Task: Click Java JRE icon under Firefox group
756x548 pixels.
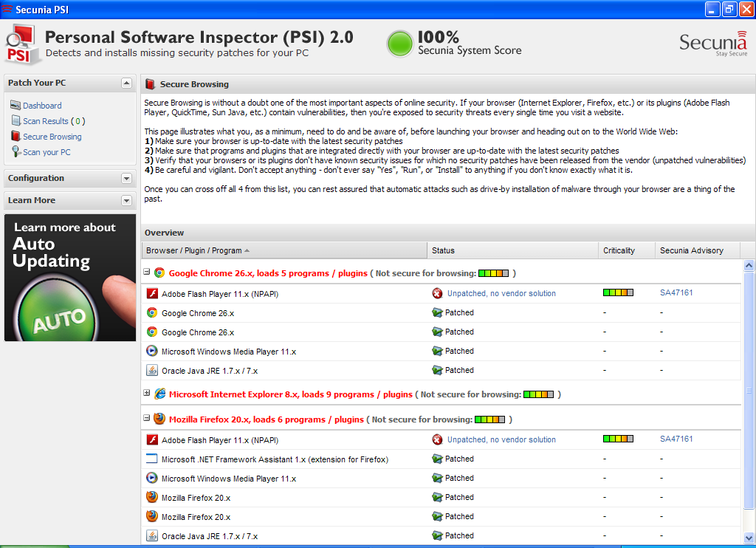Action: (152, 535)
